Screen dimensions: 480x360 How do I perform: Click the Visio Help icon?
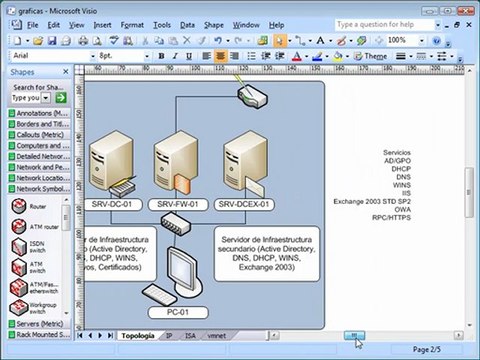pos(436,41)
